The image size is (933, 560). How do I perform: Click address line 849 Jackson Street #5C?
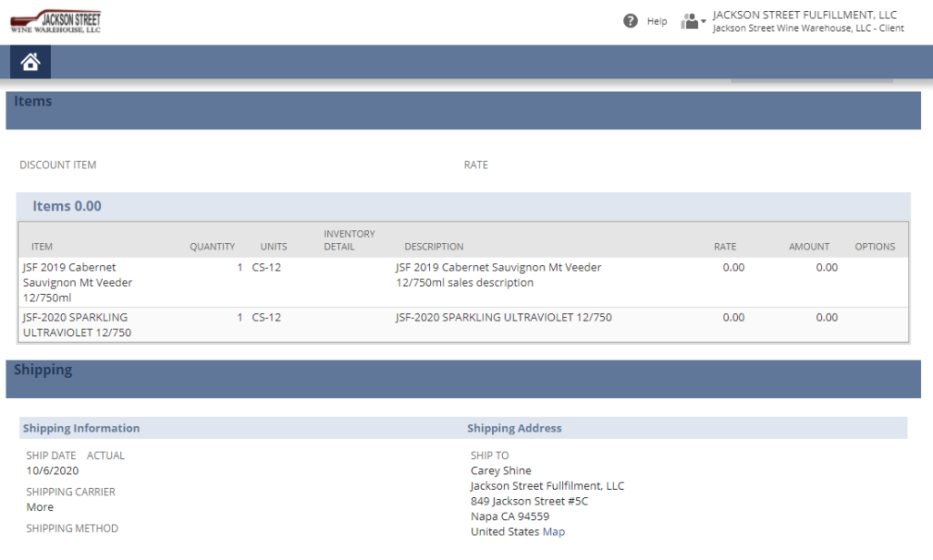529,501
